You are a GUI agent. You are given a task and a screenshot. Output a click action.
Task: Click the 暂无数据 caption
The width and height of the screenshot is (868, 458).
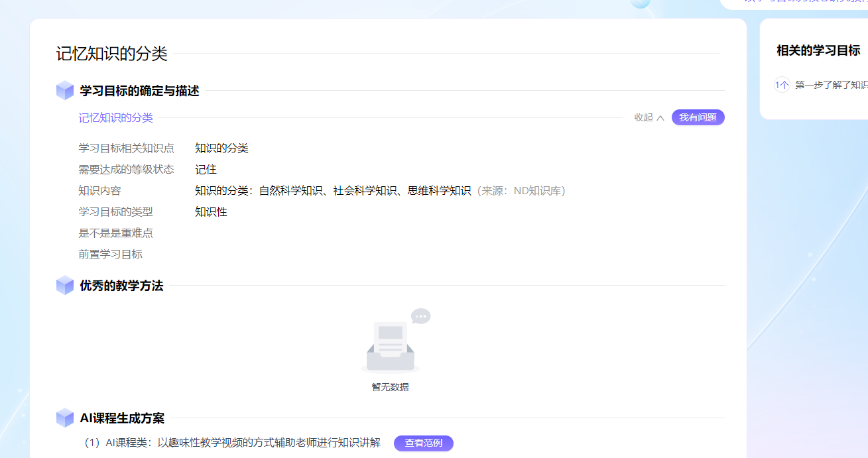tap(390, 387)
